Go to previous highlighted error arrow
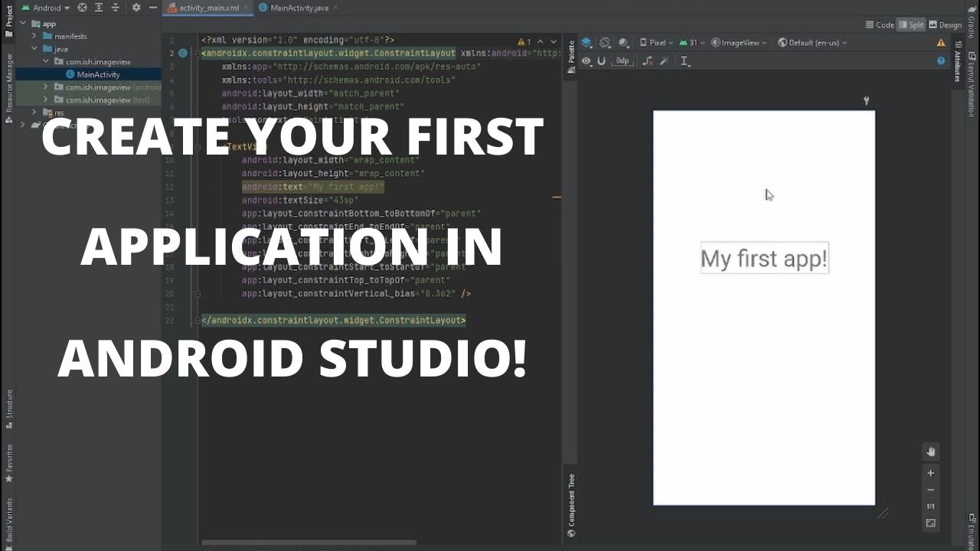Screen dimensions: 980x551 point(541,42)
